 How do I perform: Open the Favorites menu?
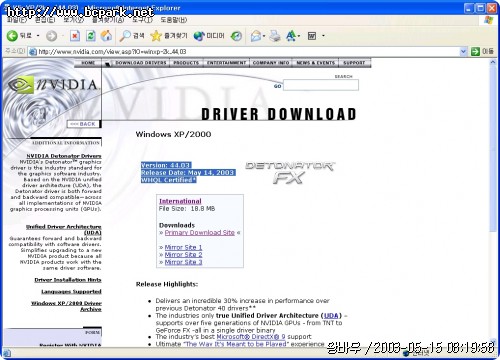pos(108,20)
